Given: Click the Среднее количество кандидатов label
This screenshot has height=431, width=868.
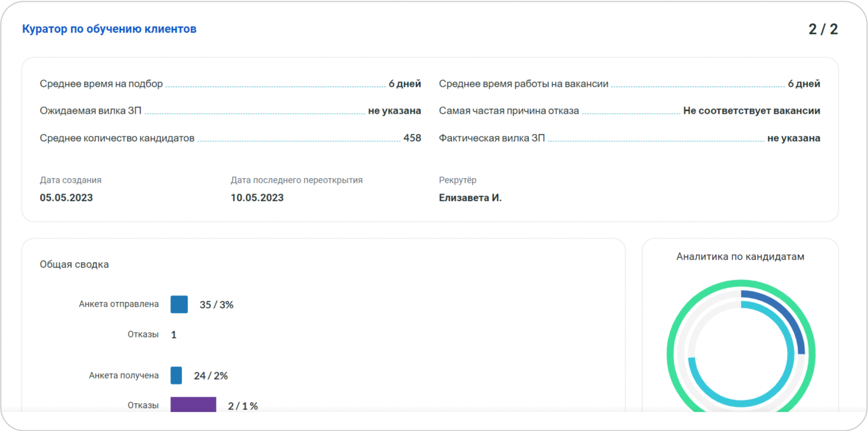Looking at the screenshot, I should tap(117, 138).
